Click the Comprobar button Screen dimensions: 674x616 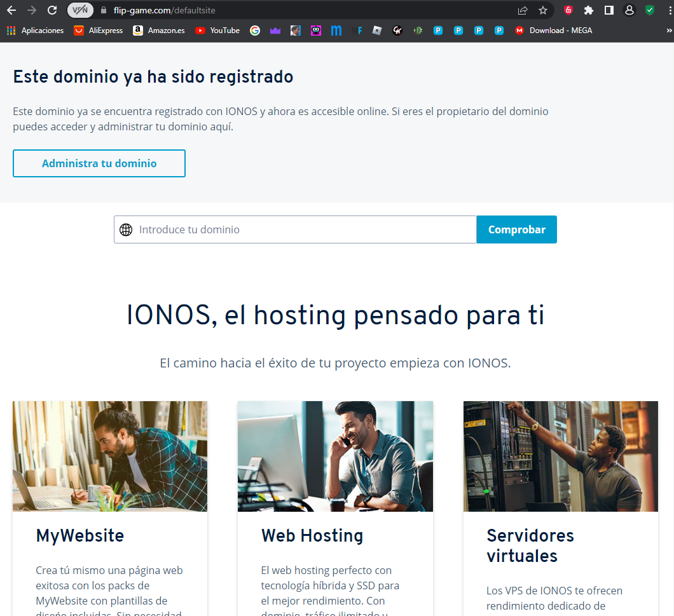click(517, 229)
